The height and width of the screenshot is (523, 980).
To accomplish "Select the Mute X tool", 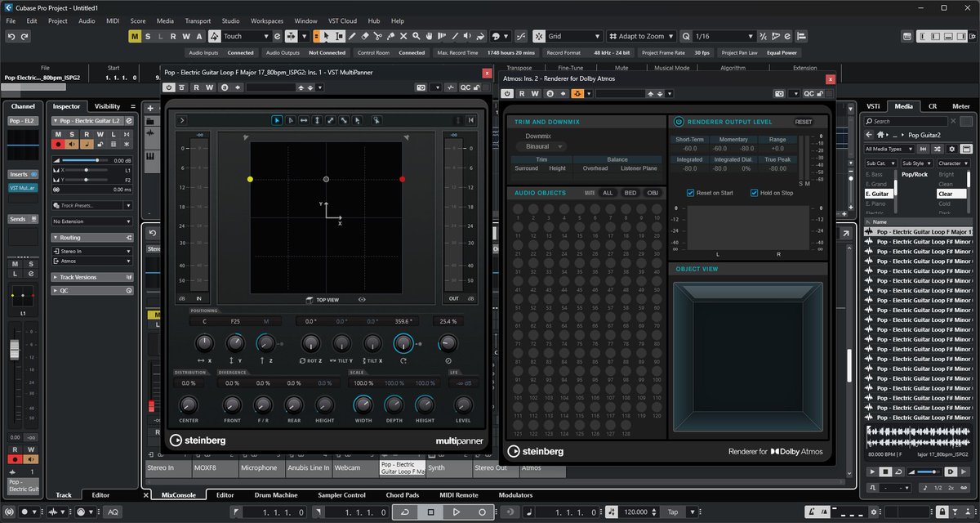I will point(403,36).
